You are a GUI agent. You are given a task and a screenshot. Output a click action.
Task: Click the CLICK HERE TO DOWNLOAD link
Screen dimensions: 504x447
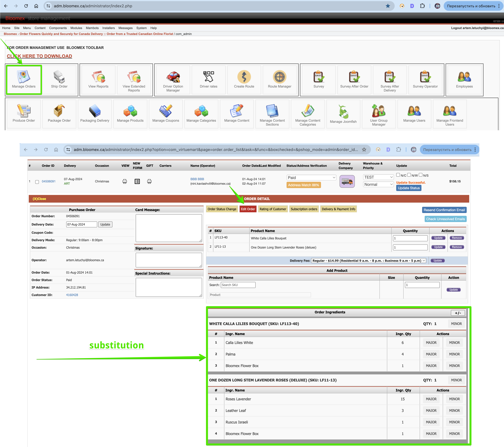click(39, 56)
